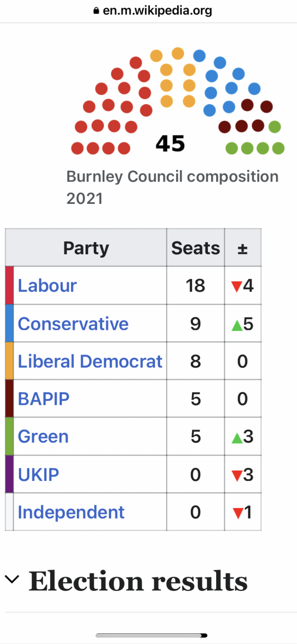
Task: Open the Green party link
Action: pyautogui.click(x=43, y=436)
